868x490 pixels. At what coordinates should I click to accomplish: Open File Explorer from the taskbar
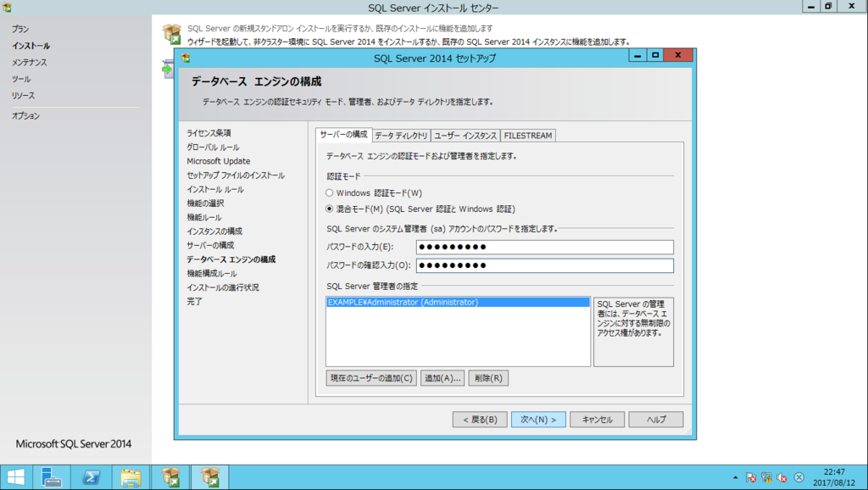[130, 477]
